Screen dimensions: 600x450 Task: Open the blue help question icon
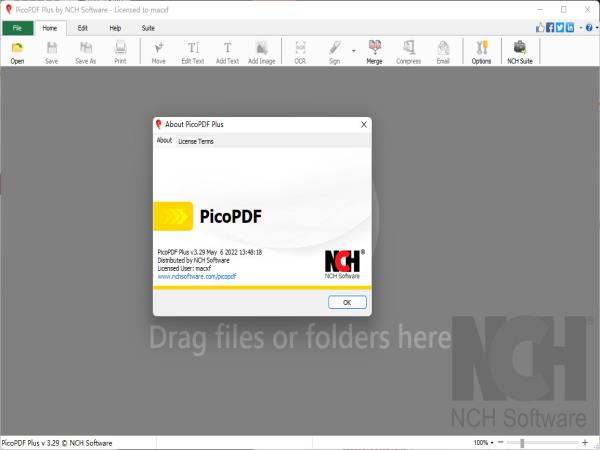[x=589, y=28]
